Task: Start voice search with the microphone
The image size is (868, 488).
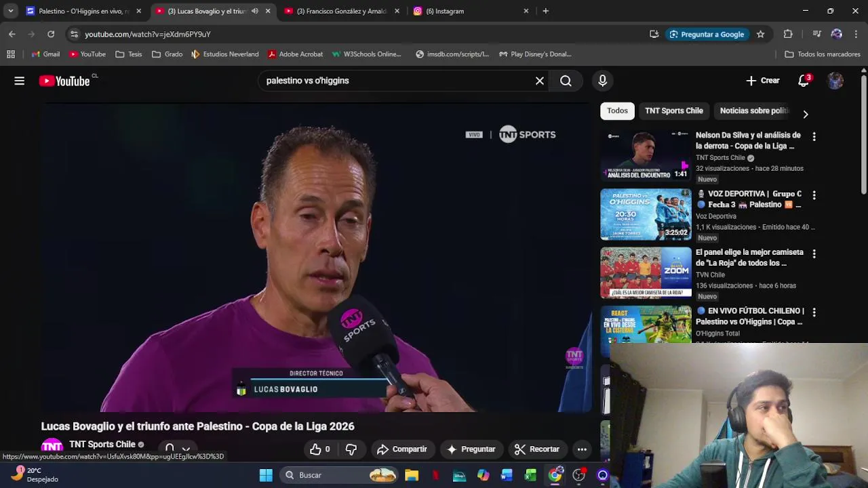Action: (x=603, y=81)
